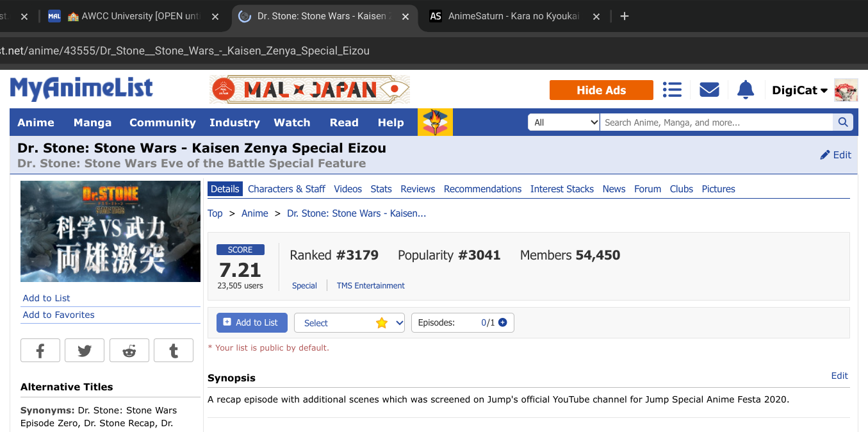Open the Manga menu
Image resolution: width=868 pixels, height=432 pixels.
92,122
